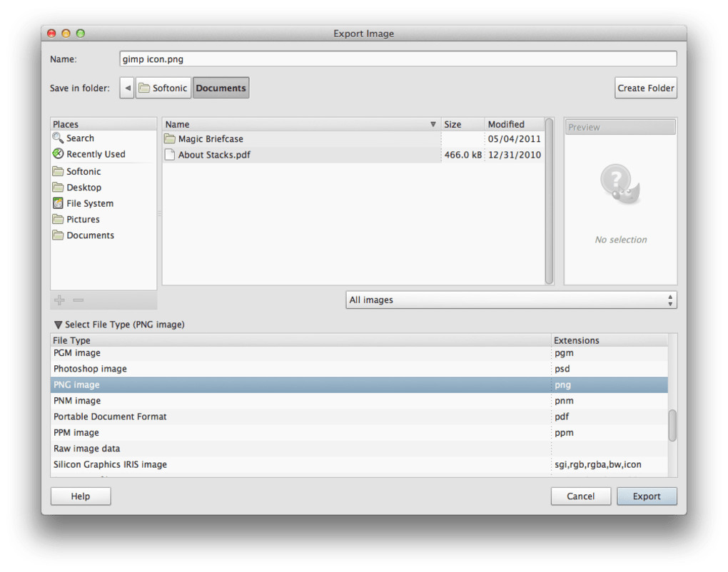728x572 pixels.
Task: Click the Search magnifier icon in Places
Action: click(58, 138)
